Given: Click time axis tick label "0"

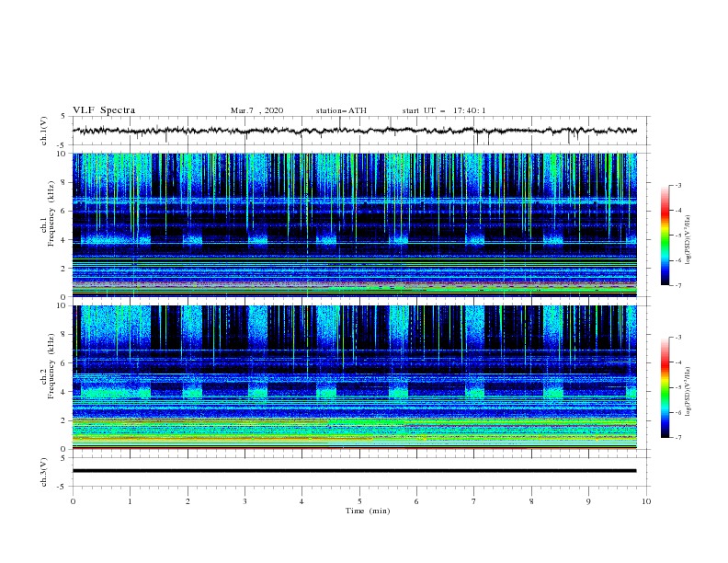Looking at the screenshot, I should coord(73,501).
